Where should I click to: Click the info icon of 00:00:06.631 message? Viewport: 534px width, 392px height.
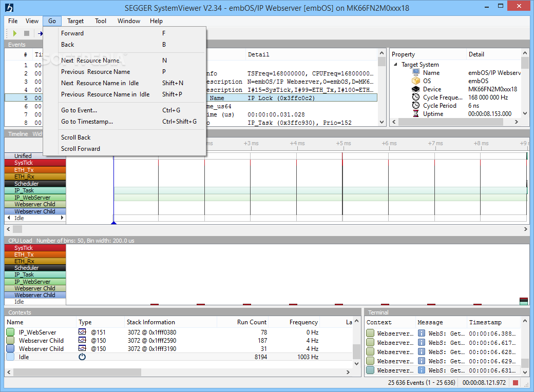tap(421, 370)
